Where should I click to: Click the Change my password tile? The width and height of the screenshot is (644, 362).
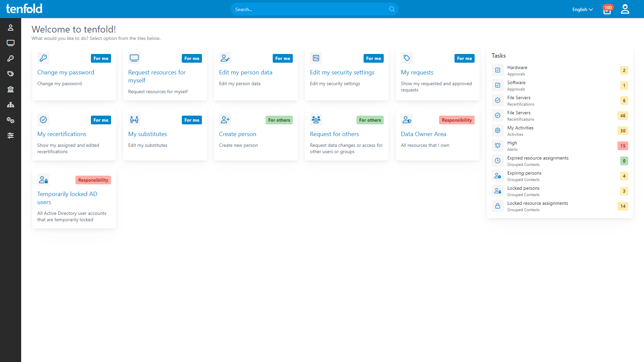click(x=74, y=73)
